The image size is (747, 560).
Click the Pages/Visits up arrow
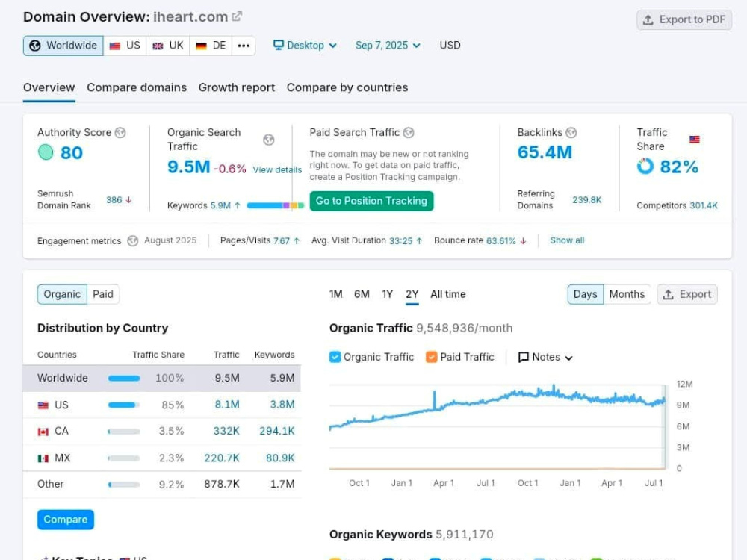(x=297, y=241)
